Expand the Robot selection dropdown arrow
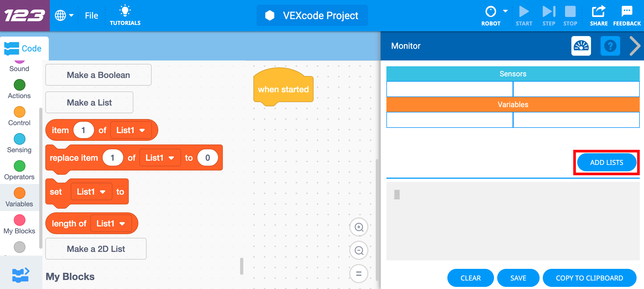Image resolution: width=644 pixels, height=289 pixels. tap(505, 11)
